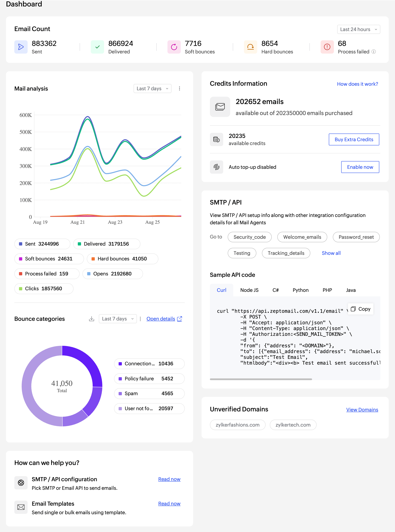
Task: Click the Auto top-up icon
Action: point(216,167)
